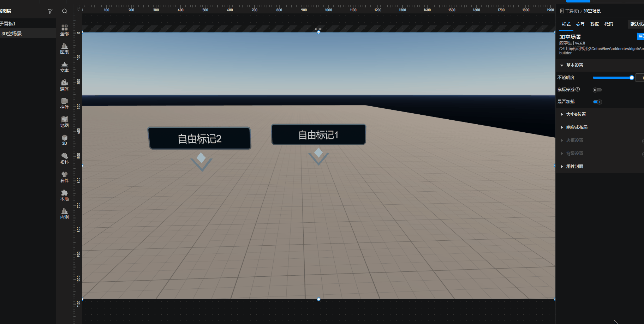The width and height of the screenshot is (644, 324).
Task: Enable the 鼠标穿透 toggle switch
Action: tap(597, 90)
